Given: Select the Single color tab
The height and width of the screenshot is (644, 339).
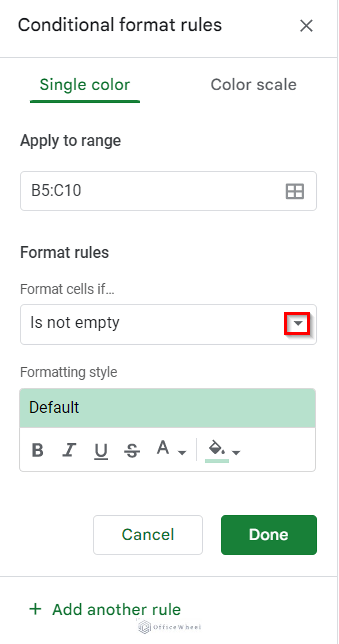Looking at the screenshot, I should pos(84,84).
